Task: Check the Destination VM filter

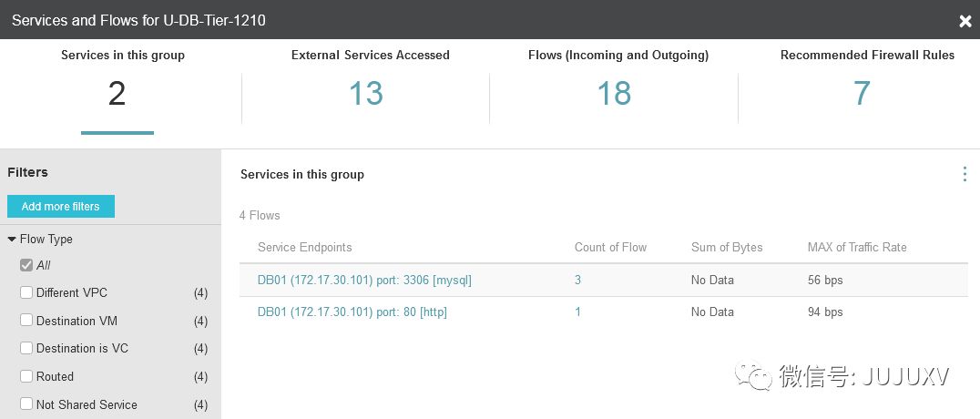Action: tap(26, 321)
